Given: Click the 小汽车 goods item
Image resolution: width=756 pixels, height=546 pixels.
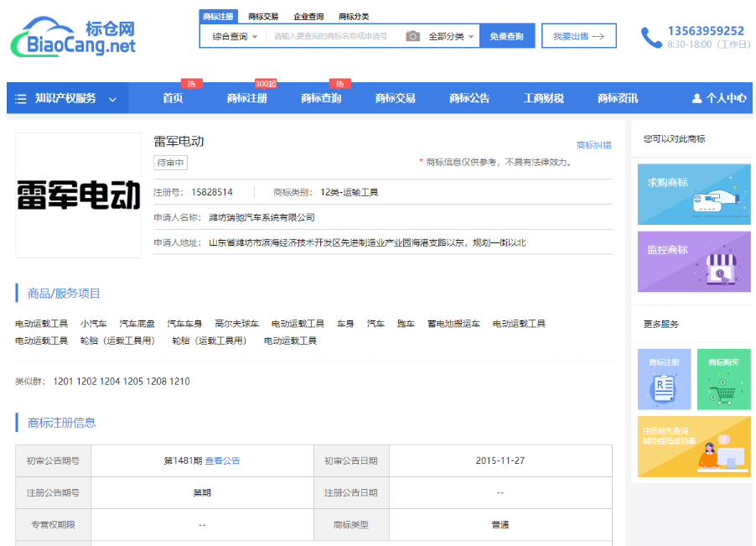Looking at the screenshot, I should pos(94,324).
